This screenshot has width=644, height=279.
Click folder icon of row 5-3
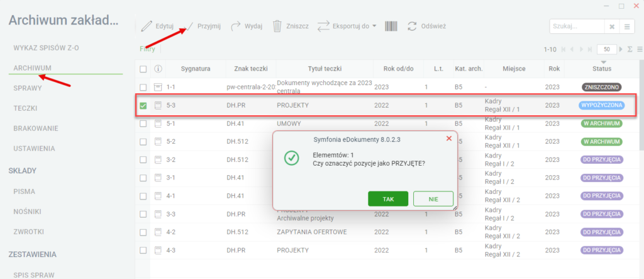158,105
